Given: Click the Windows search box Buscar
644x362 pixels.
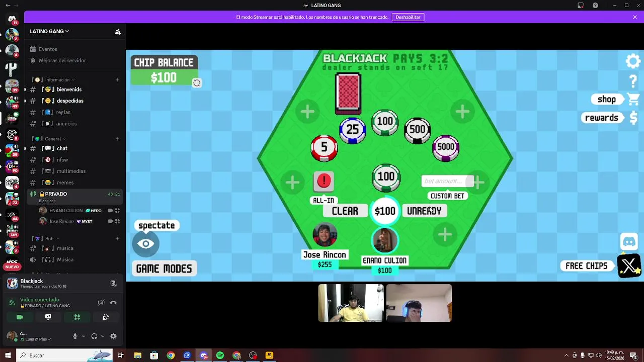Looking at the screenshot, I should [x=64, y=355].
